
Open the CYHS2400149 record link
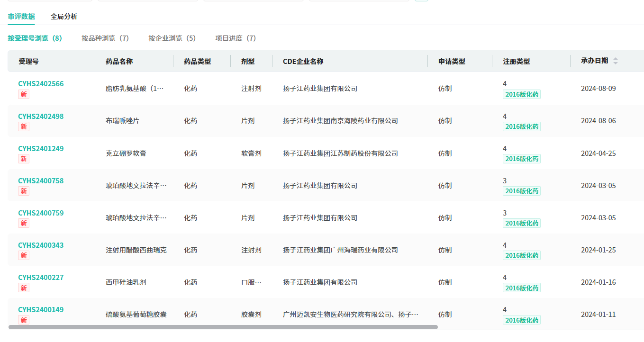click(x=41, y=309)
